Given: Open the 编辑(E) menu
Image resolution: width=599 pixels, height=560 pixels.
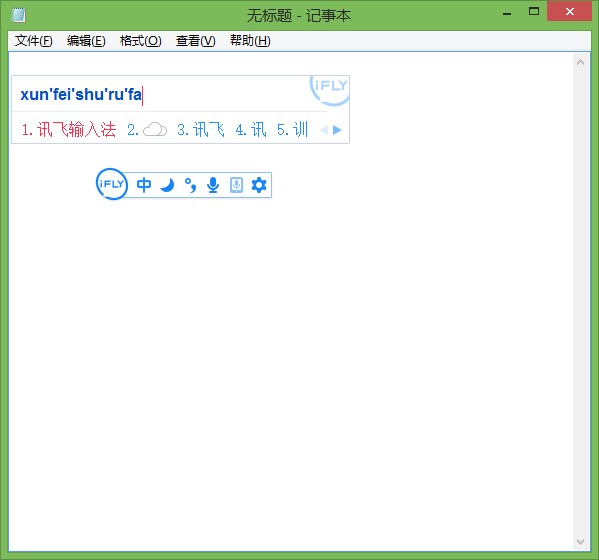Looking at the screenshot, I should coord(86,40).
